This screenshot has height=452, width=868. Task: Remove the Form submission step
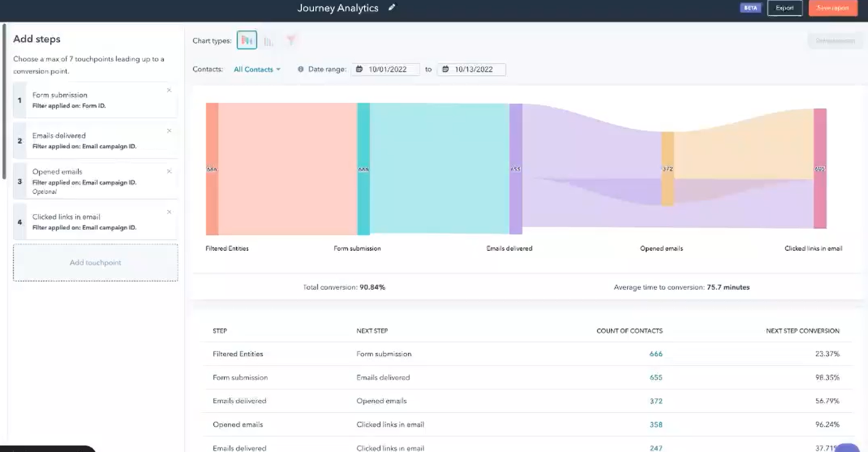click(169, 90)
